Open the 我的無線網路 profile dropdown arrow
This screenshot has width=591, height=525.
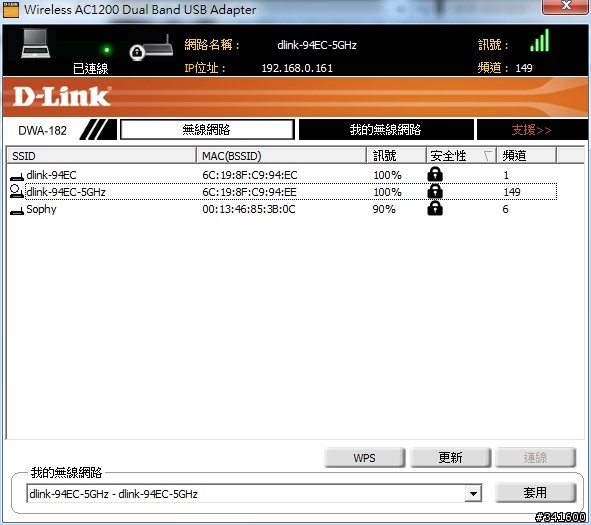pyautogui.click(x=473, y=493)
